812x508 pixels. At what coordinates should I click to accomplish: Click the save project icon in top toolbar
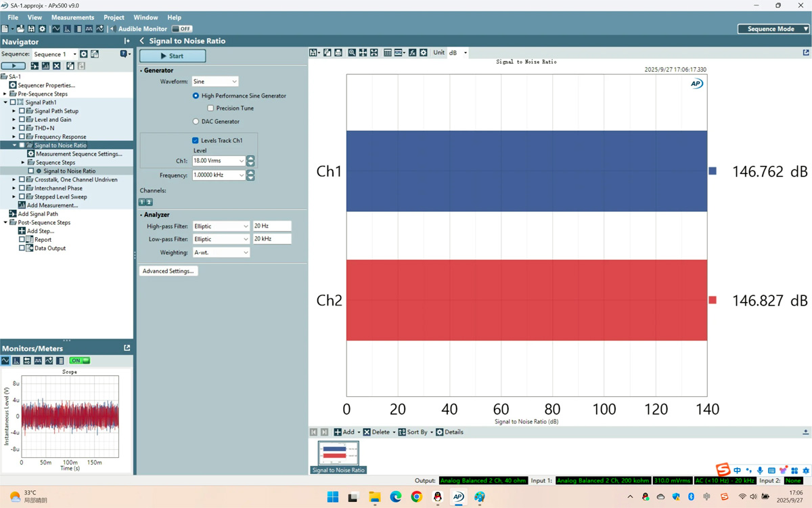[31, 29]
